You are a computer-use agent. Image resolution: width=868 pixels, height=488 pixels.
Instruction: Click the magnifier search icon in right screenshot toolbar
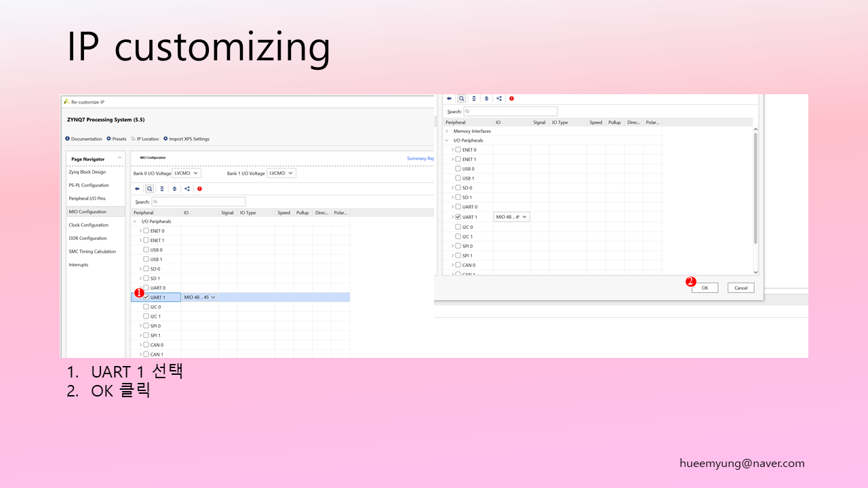[461, 98]
